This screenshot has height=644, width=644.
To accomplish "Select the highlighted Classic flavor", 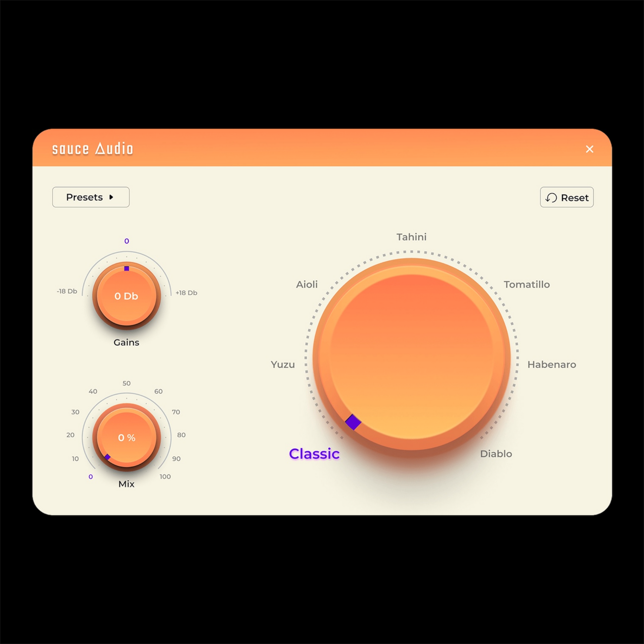I will (x=314, y=454).
